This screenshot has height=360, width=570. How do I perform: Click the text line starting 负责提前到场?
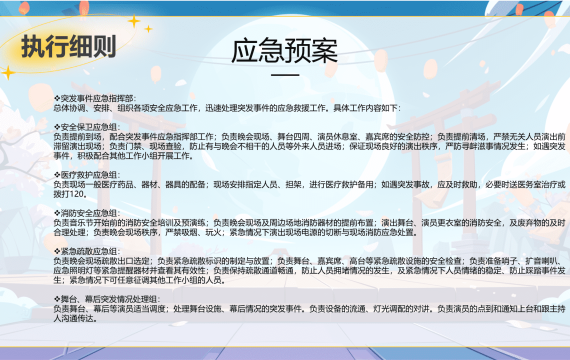pos(309,137)
